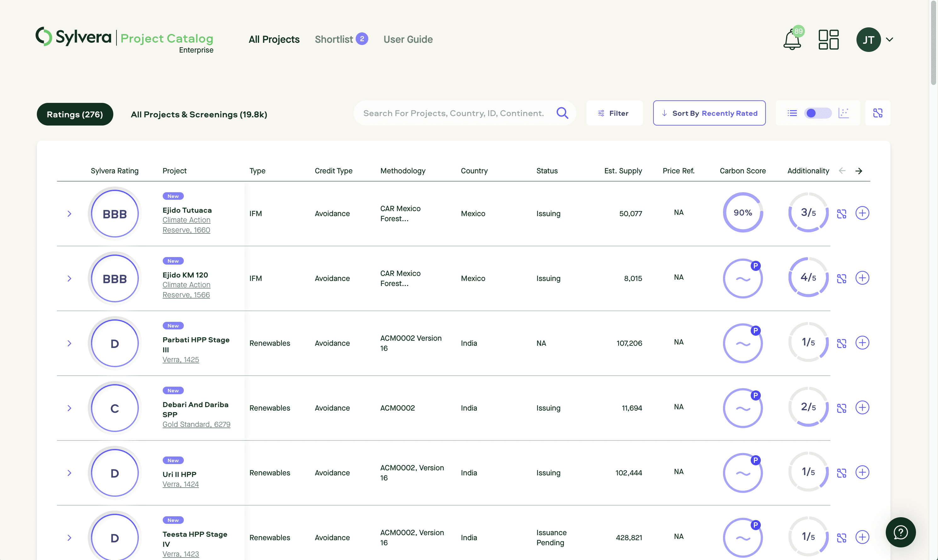Click the Filter button
The image size is (938, 560).
(x=614, y=113)
